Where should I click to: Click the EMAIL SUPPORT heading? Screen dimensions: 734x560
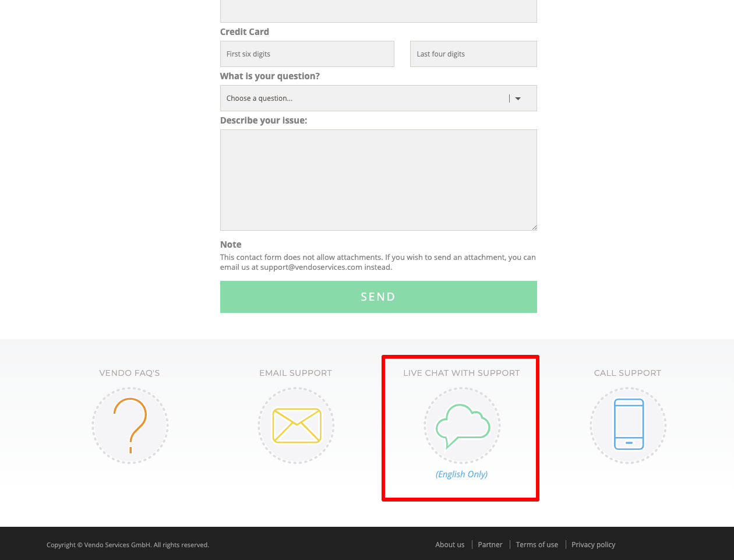pos(296,373)
